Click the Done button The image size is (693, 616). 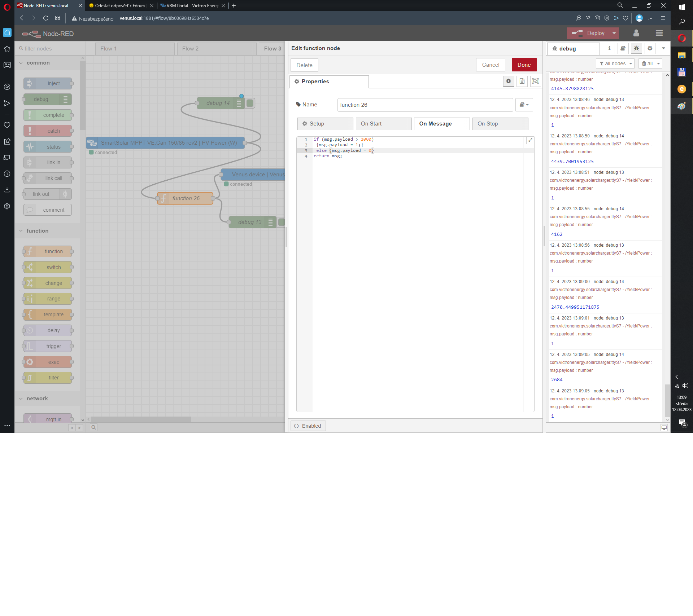(x=524, y=65)
